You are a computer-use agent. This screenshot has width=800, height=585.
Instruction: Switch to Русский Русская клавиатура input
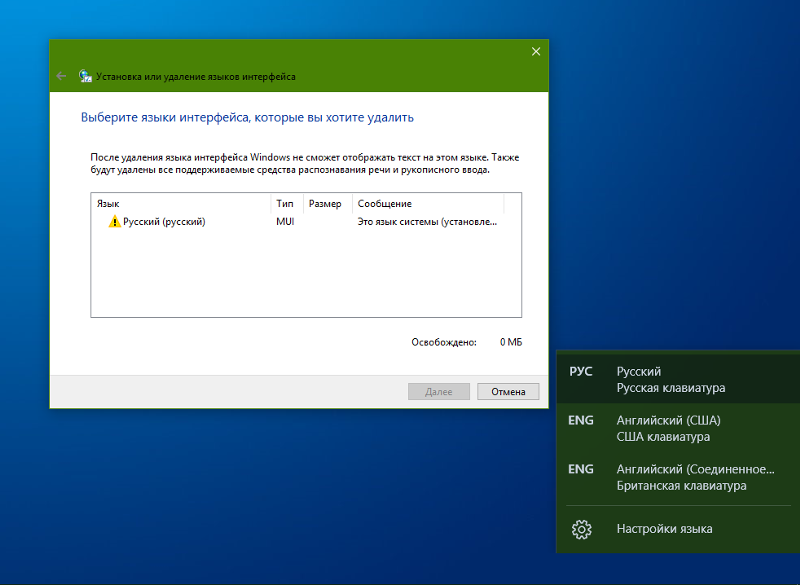pyautogui.click(x=678, y=379)
